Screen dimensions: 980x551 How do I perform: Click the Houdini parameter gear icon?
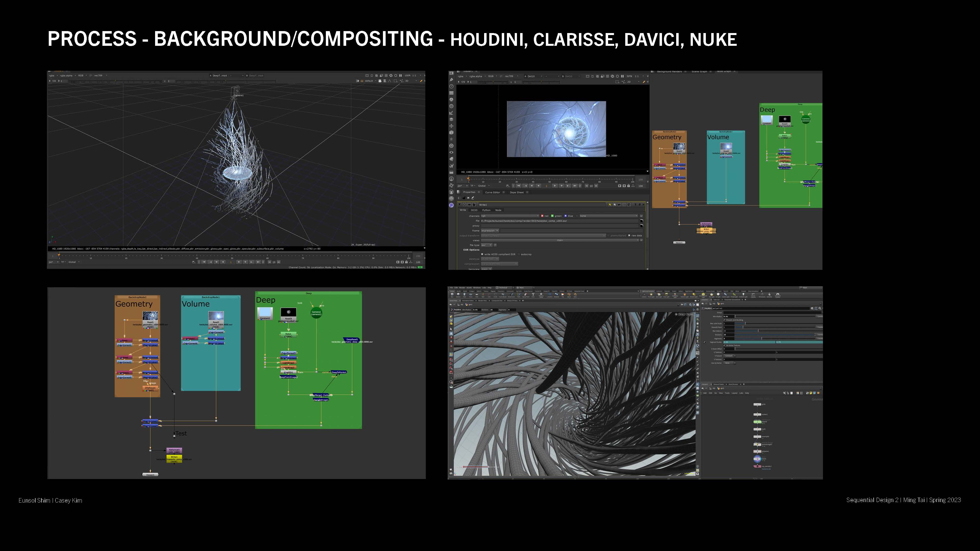(812, 308)
